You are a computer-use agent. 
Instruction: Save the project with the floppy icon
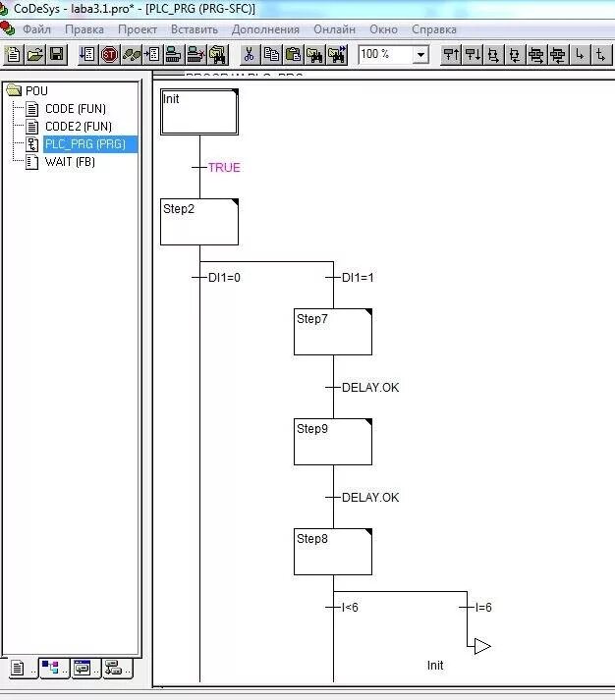57,54
